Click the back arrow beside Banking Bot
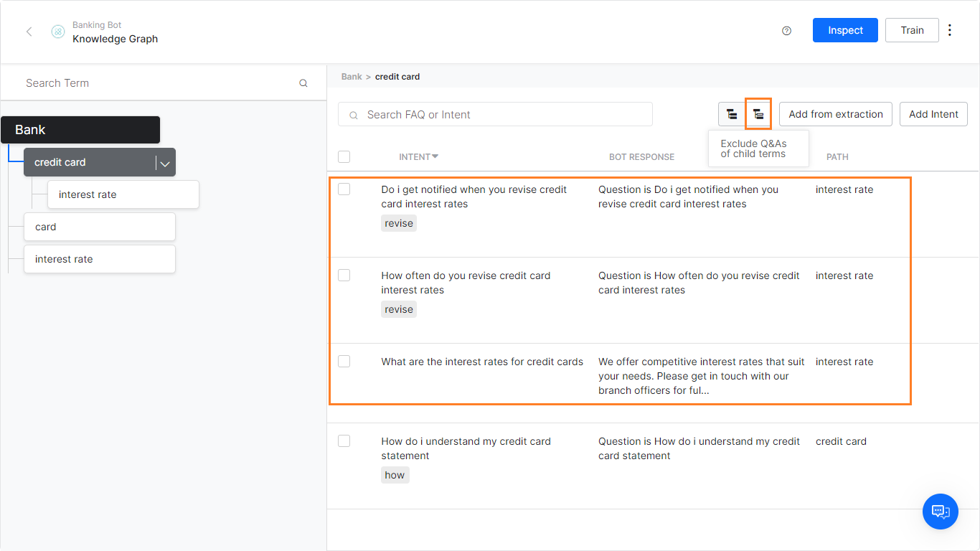 pyautogui.click(x=29, y=32)
